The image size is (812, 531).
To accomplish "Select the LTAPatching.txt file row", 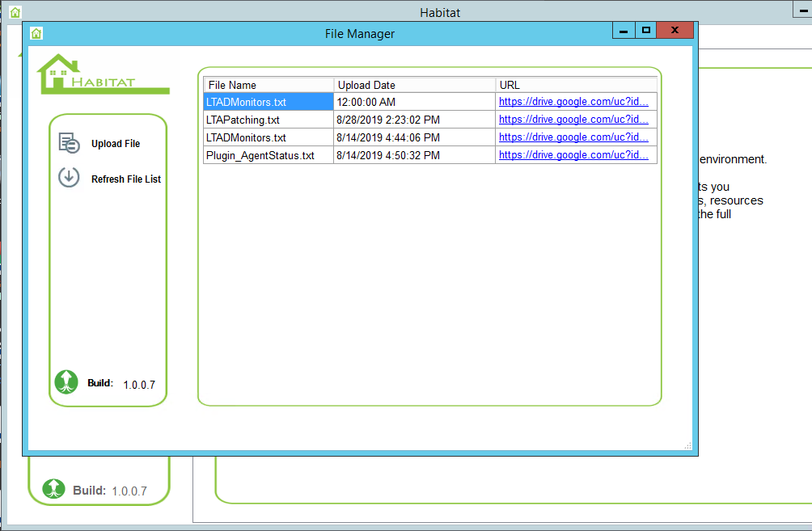I will 268,120.
